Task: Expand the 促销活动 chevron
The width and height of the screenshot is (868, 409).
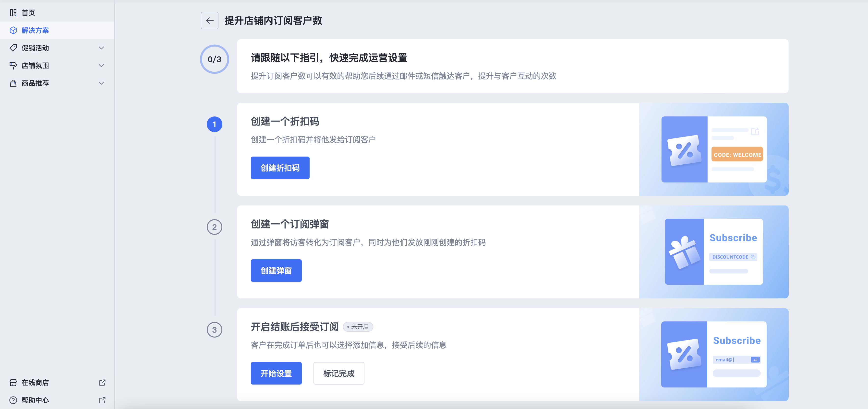Action: [101, 48]
